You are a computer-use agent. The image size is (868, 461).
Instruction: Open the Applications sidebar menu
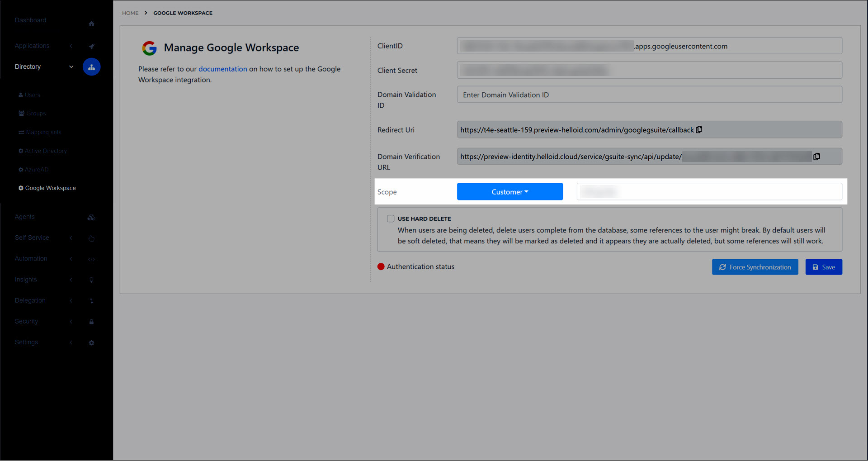tap(32, 46)
